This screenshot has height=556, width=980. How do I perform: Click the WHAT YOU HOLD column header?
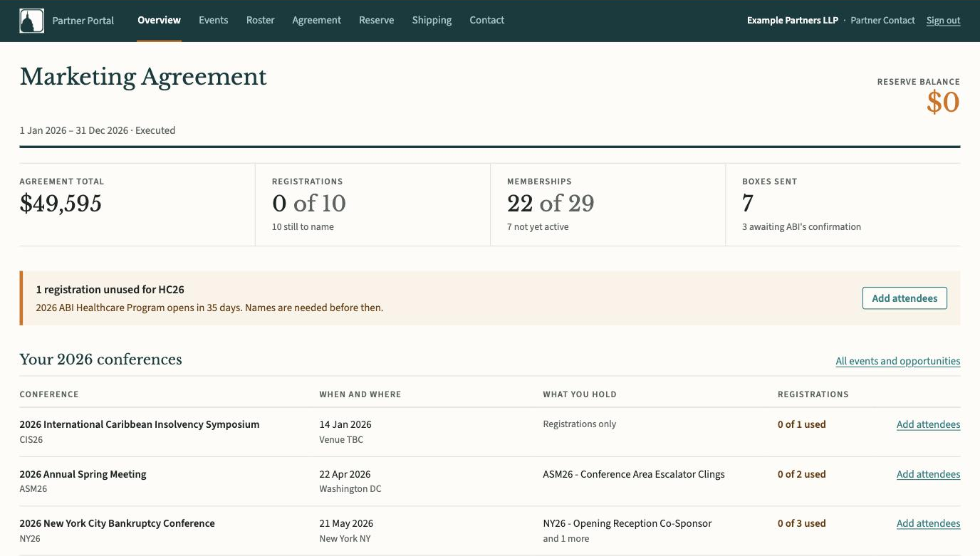579,394
